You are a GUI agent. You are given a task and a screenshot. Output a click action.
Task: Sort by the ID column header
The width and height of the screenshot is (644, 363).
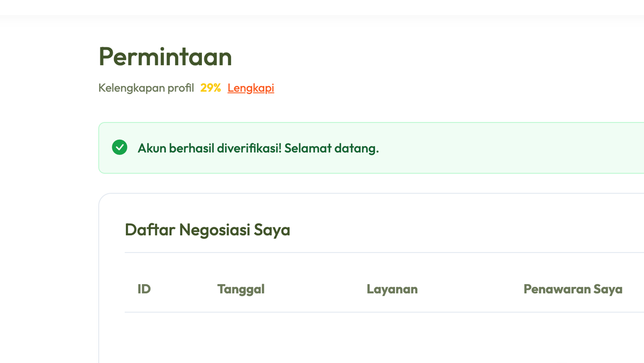144,289
